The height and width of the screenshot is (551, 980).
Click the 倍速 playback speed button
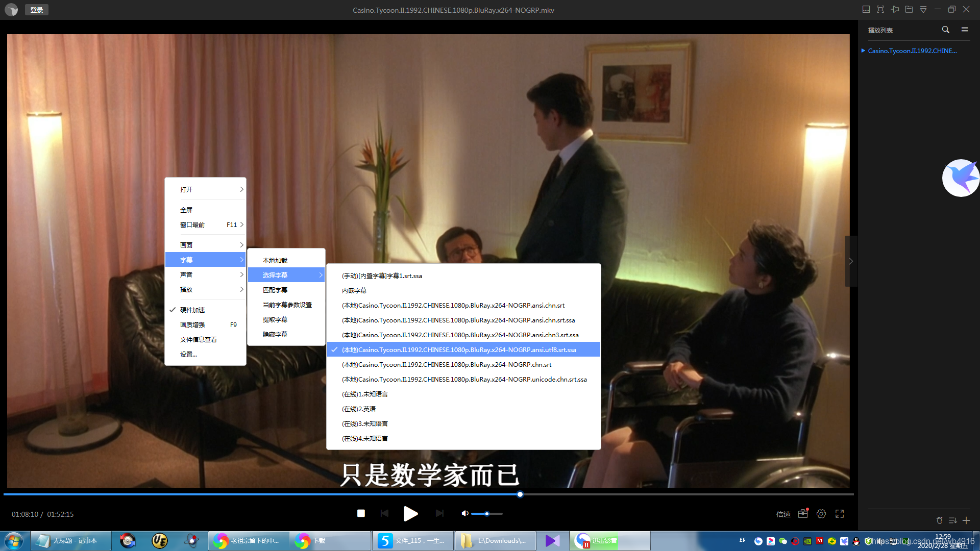click(x=783, y=514)
